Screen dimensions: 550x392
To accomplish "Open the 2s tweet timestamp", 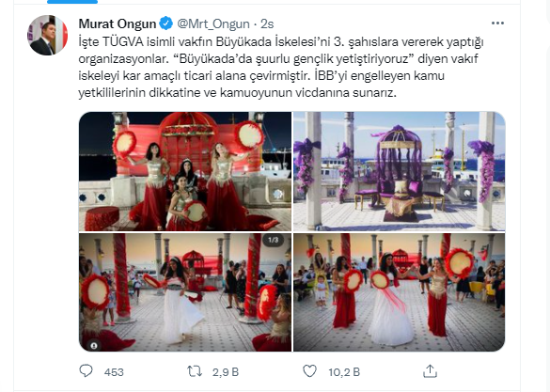I will click(267, 24).
